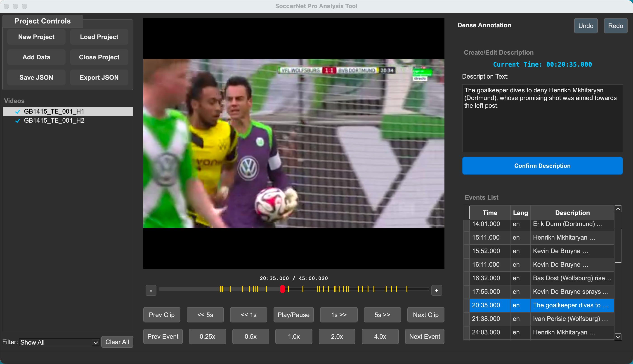Click the red playhead on timeline
This screenshot has width=633, height=364.
tap(282, 289)
